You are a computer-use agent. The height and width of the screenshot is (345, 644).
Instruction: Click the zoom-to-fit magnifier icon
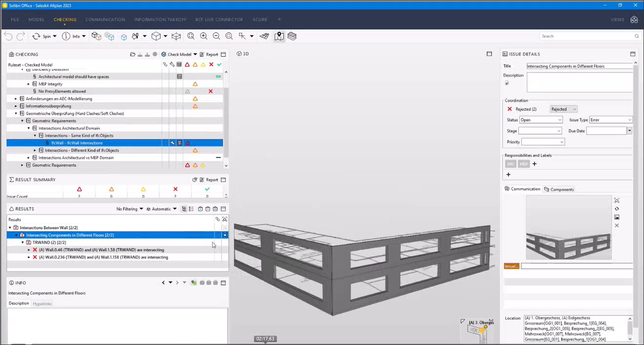click(x=191, y=36)
